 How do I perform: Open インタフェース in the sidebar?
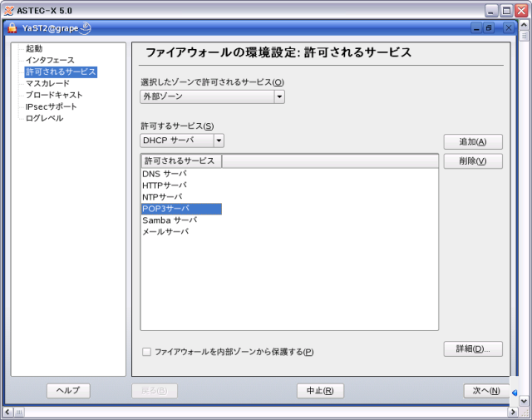49,61
